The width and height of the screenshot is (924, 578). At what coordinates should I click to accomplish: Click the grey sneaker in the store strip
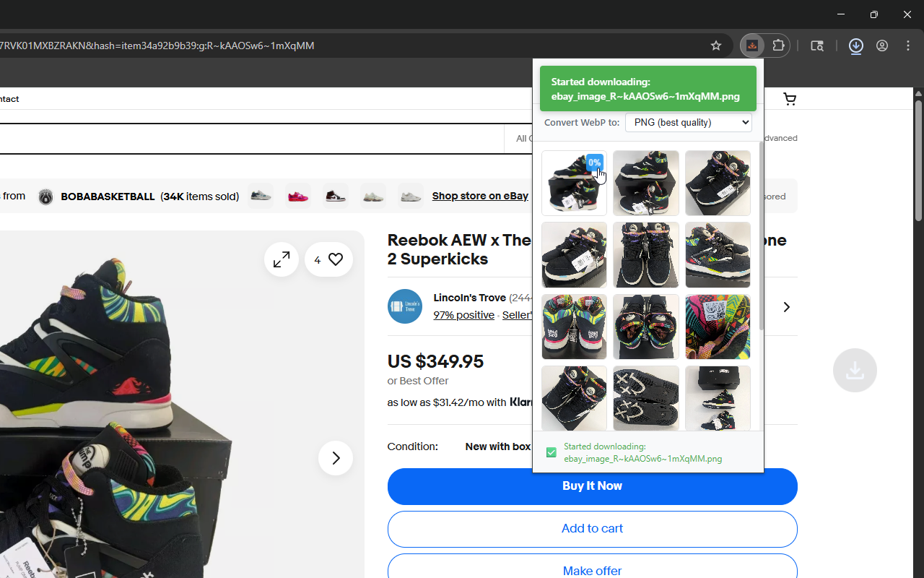[x=261, y=196]
